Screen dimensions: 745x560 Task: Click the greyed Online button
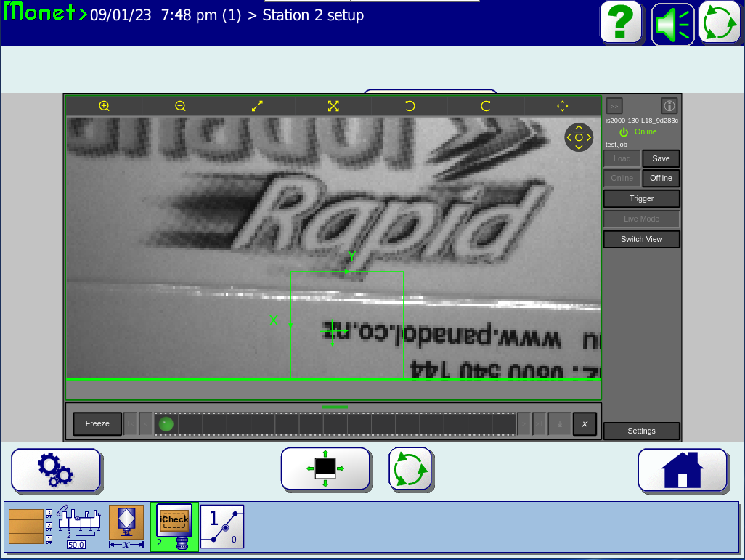(622, 178)
